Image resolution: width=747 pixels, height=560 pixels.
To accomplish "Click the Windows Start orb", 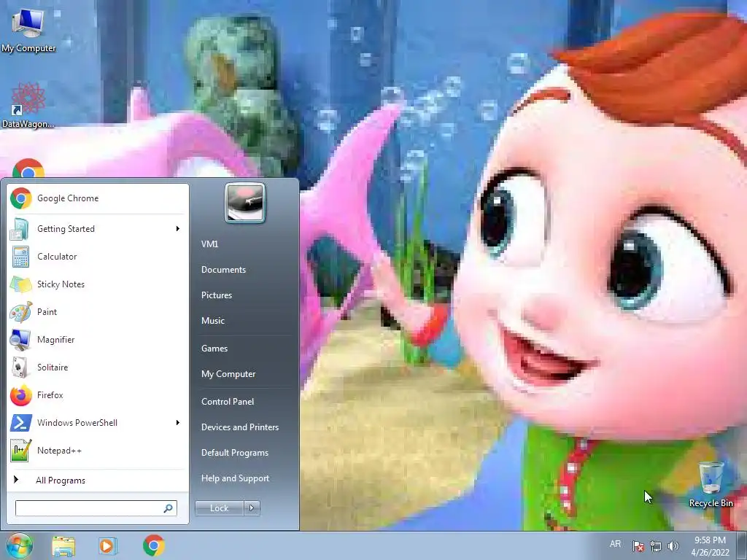I will (x=19, y=545).
